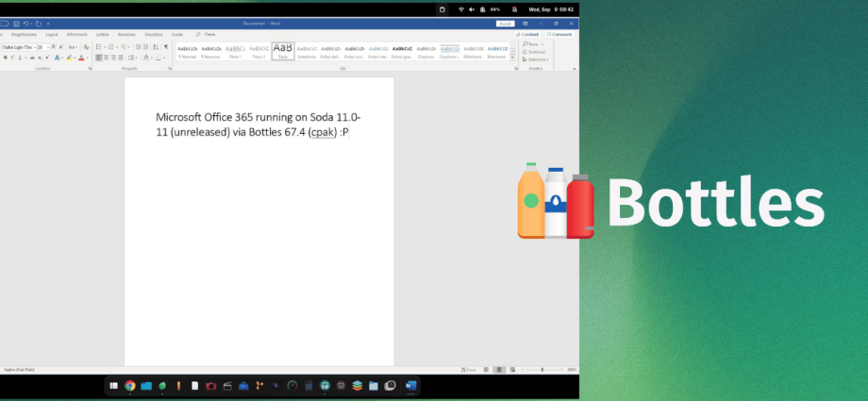Increase paragraph indent
Image resolution: width=868 pixels, height=401 pixels.
[x=145, y=47]
